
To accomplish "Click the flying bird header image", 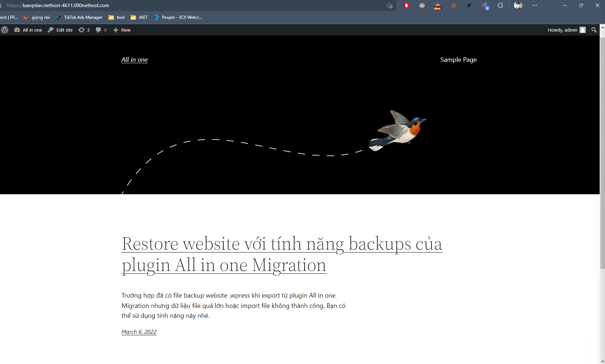I will click(398, 130).
